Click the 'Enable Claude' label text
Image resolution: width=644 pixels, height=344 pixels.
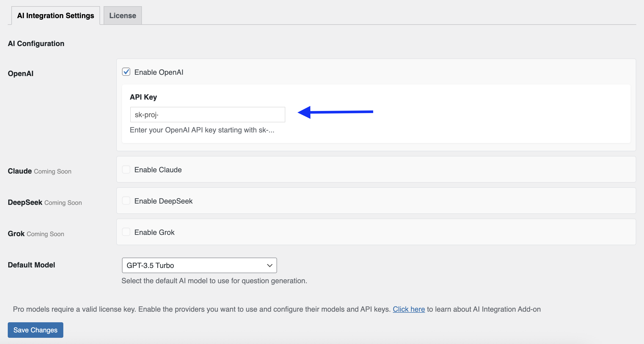coord(158,170)
